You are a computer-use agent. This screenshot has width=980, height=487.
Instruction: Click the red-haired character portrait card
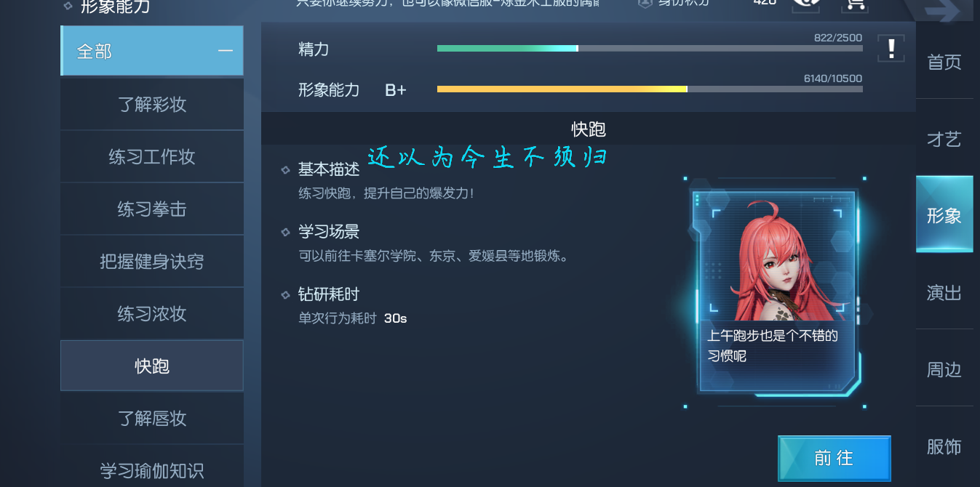pos(777,292)
